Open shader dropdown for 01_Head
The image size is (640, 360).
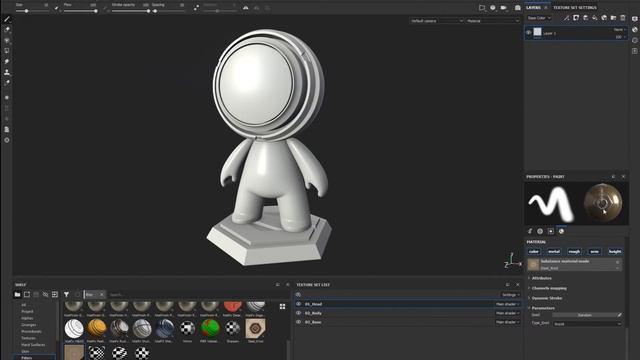pos(507,304)
